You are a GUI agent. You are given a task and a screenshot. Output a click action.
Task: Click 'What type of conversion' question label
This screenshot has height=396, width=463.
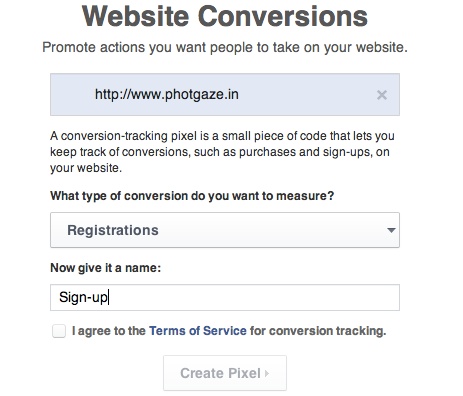click(x=192, y=196)
